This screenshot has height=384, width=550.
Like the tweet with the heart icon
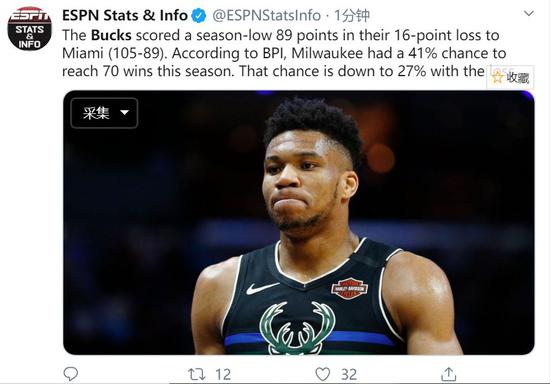pyautogui.click(x=322, y=374)
